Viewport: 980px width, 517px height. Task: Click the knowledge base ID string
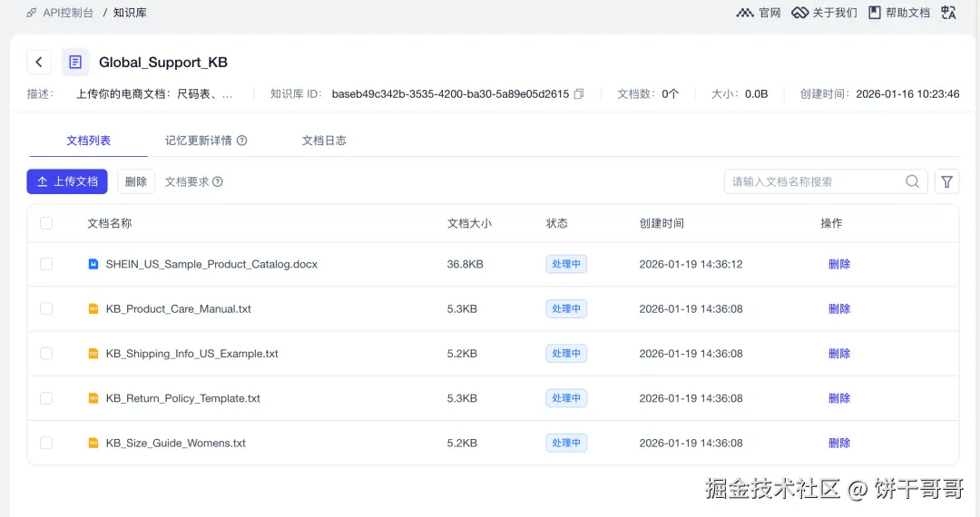[450, 93]
